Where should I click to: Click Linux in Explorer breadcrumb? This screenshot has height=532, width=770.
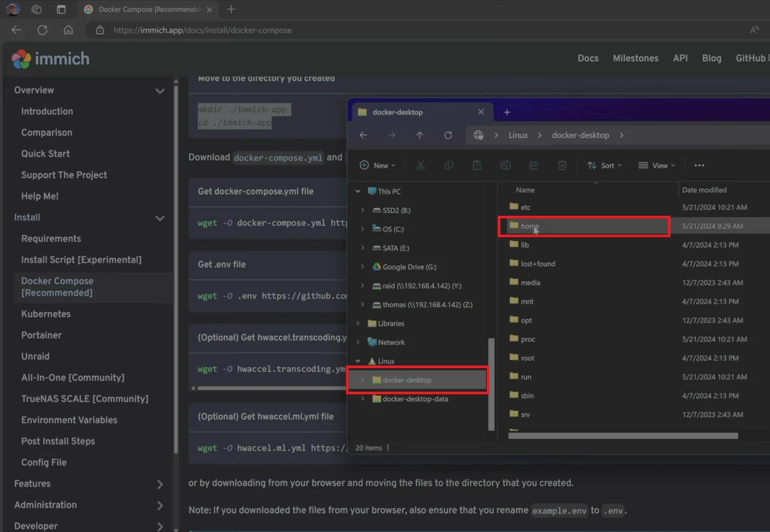click(518, 135)
